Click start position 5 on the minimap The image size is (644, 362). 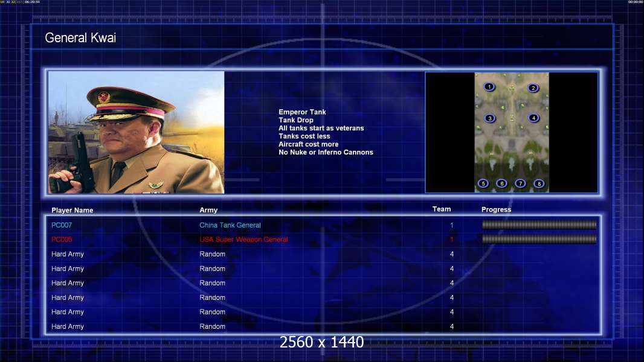(483, 183)
